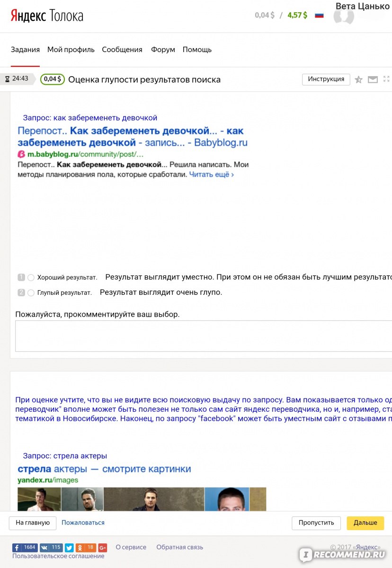The height and width of the screenshot is (568, 392).
Task: Click the pink Babyblog favicon
Action: 21,154
